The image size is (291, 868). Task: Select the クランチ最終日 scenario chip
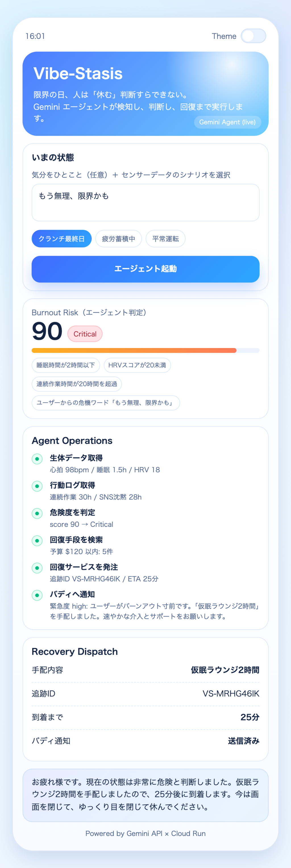coord(62,239)
